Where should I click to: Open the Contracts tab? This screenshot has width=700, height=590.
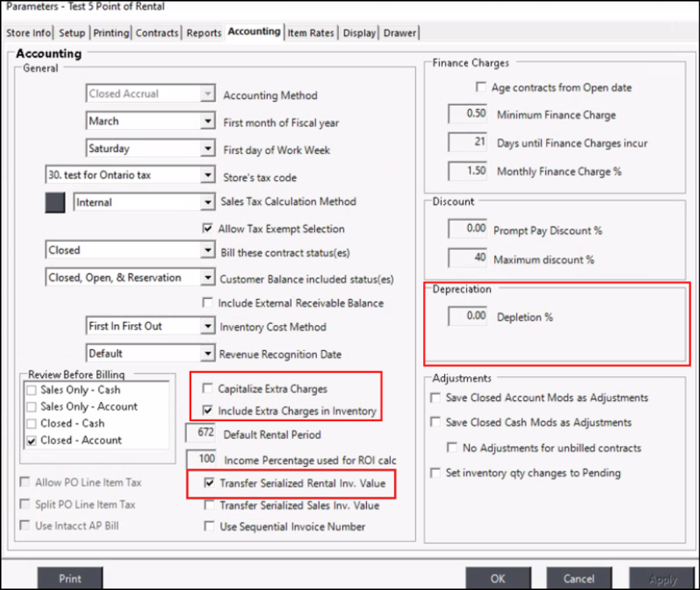tap(157, 33)
